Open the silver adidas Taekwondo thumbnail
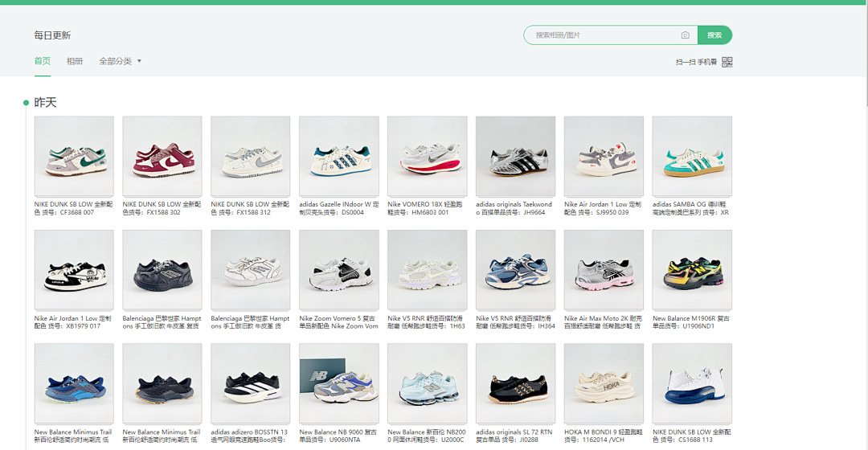 pos(515,156)
